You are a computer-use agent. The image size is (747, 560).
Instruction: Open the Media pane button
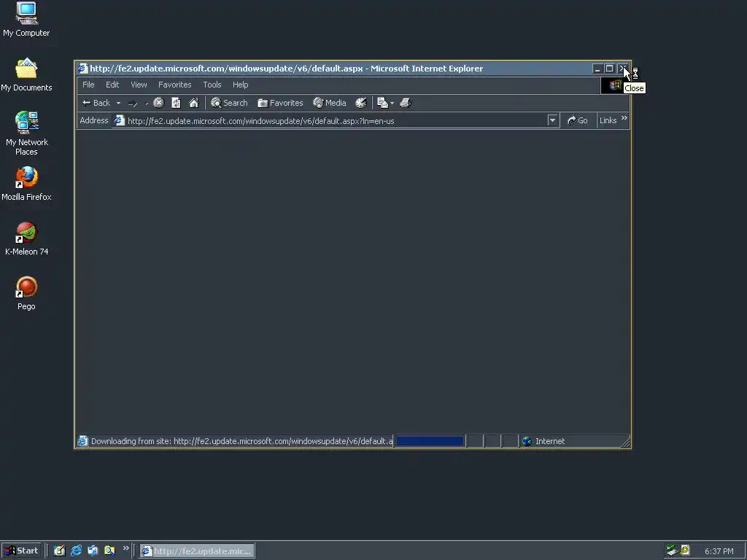pyautogui.click(x=329, y=103)
